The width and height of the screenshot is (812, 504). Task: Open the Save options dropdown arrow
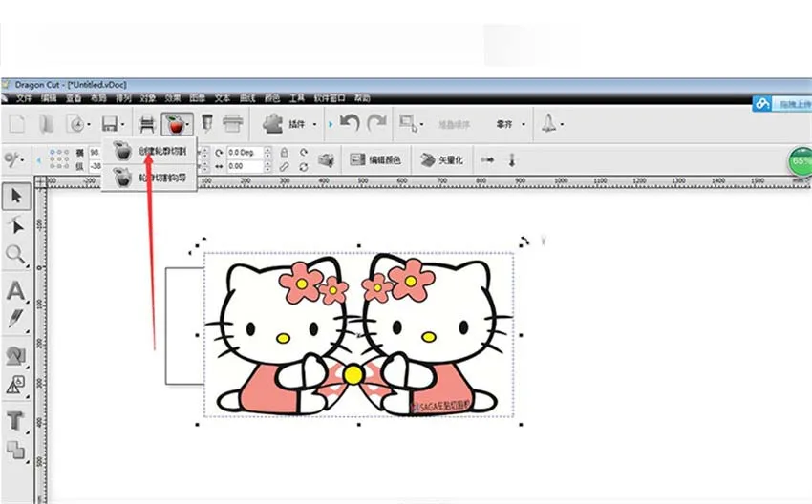122,125
